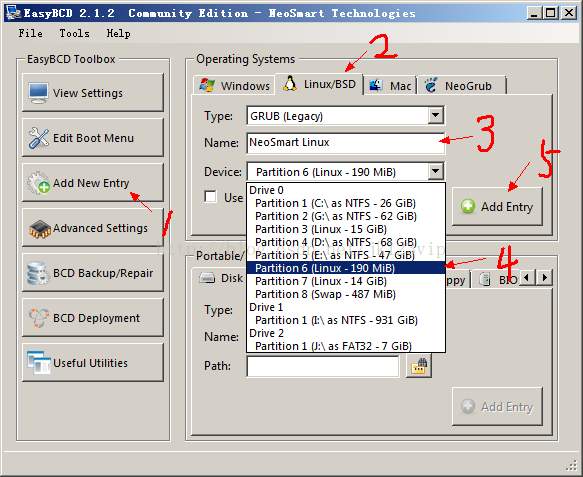
Task: Select Partition 7 (Linux - 14 GiB)
Action: coord(345,281)
